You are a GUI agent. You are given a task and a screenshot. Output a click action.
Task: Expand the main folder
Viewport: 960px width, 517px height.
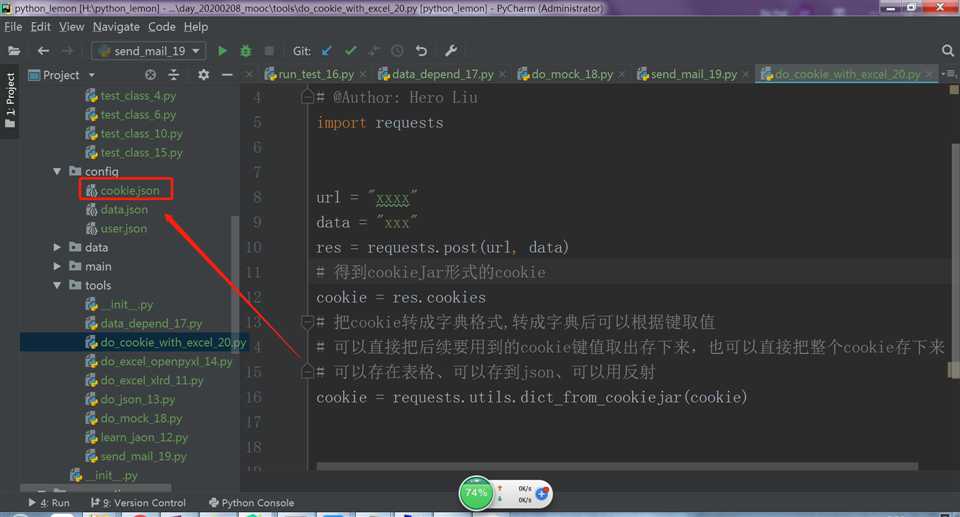click(57, 266)
